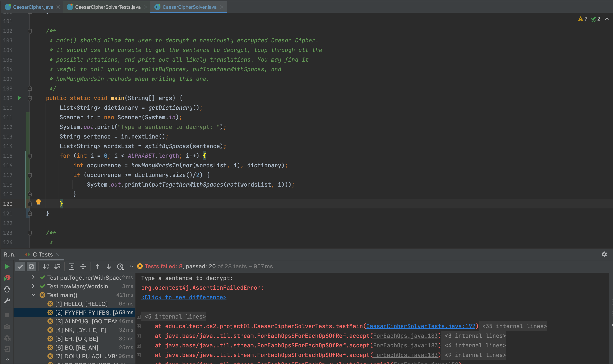
Task: Switch to CaesarCipher.java tab
Action: coord(33,7)
